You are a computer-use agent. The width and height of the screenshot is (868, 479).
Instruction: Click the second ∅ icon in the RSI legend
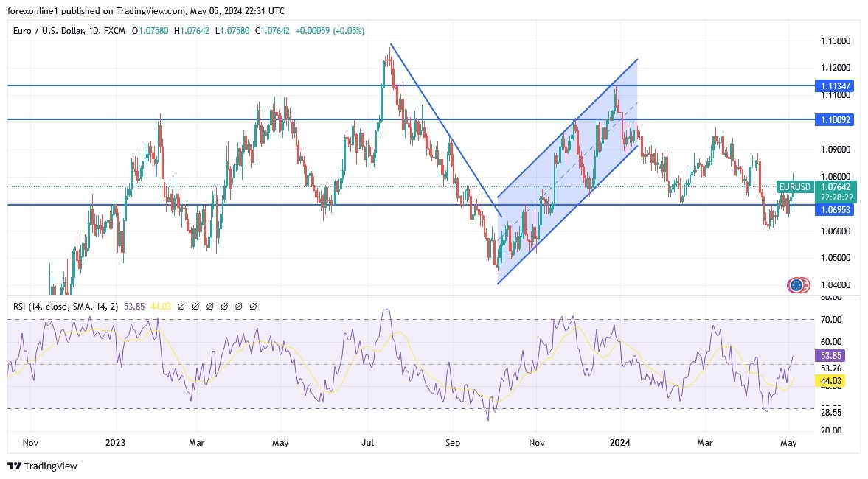(195, 305)
